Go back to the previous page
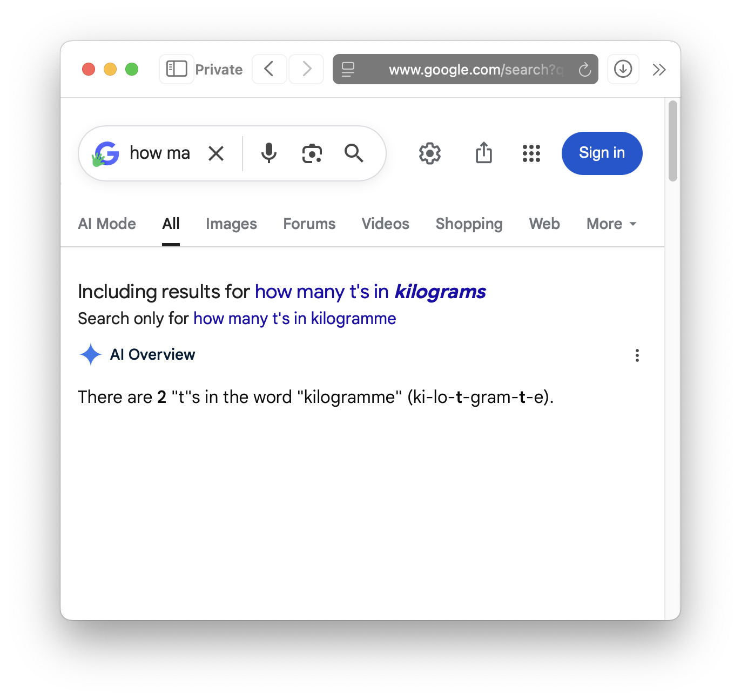This screenshot has width=741, height=700. [x=269, y=69]
